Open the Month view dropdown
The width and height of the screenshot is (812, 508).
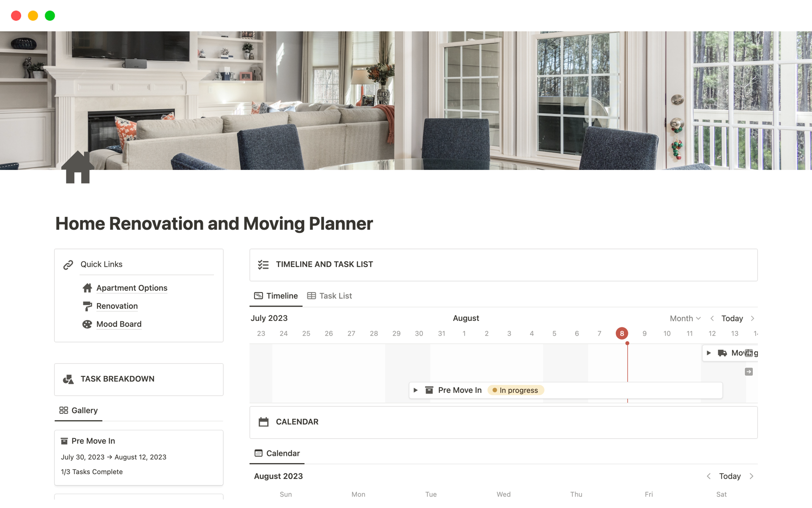[684, 318]
